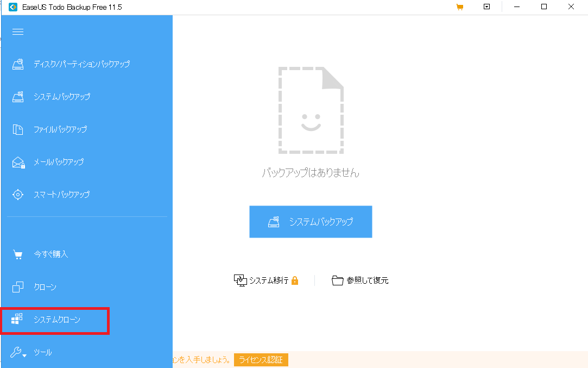This screenshot has width=588, height=368.
Task: Click the orange lock beside システム移行
Action: pos(295,280)
